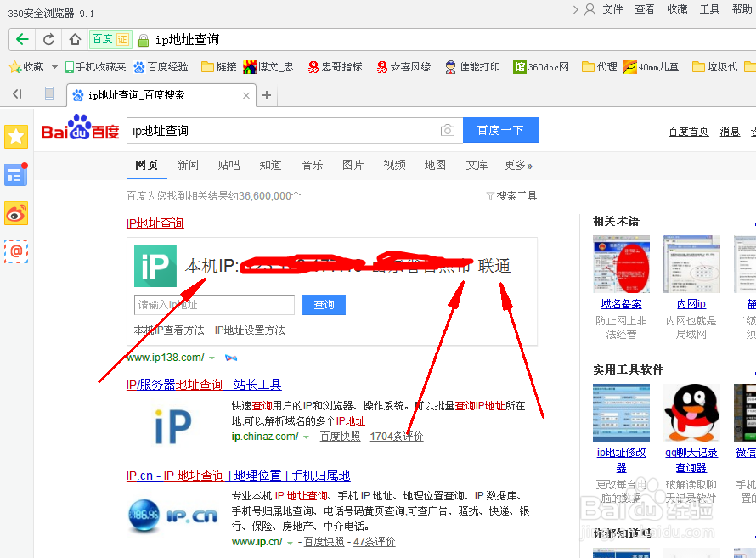Click the mobile device icon in tab bar
The height and width of the screenshot is (558, 756).
(49, 93)
